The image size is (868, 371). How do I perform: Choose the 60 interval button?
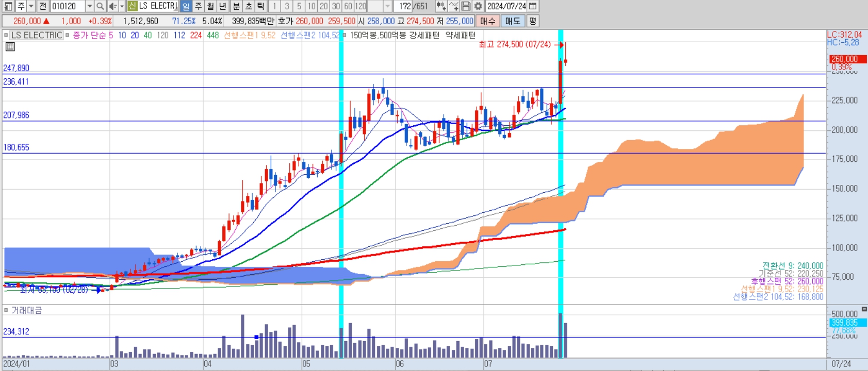point(348,6)
